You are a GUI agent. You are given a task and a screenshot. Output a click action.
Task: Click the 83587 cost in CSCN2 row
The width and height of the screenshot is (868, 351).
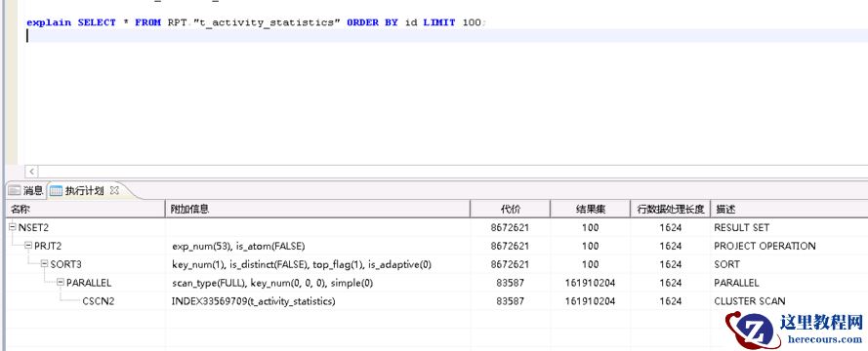pos(510,301)
